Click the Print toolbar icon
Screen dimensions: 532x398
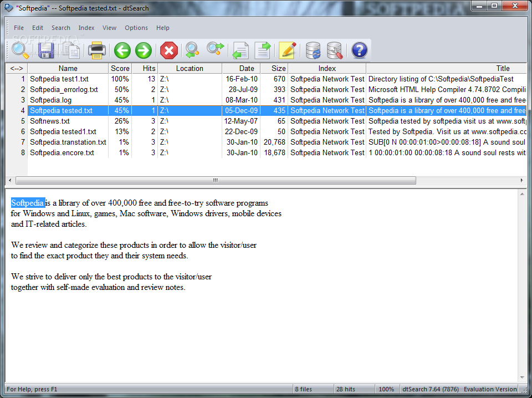click(x=97, y=50)
